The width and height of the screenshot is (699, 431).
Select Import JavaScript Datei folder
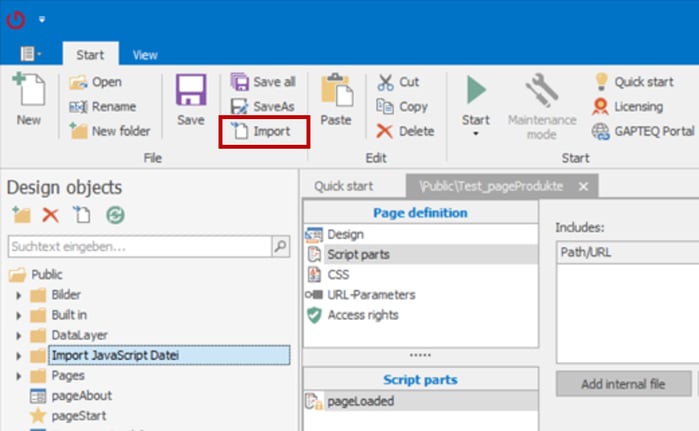[169, 355]
